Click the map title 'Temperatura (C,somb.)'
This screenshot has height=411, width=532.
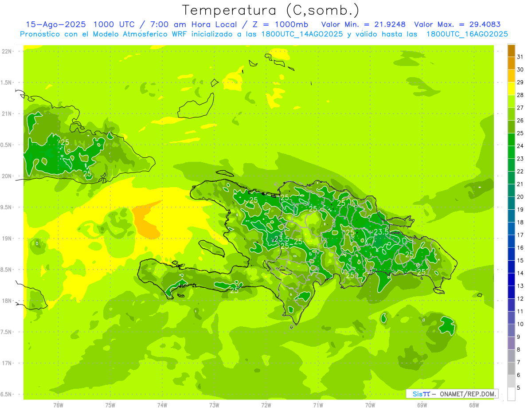pos(271,10)
